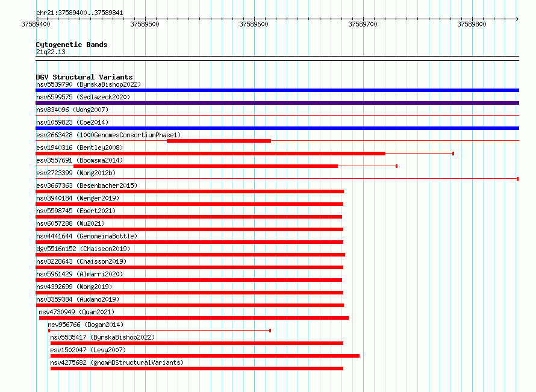Click the nsv5535417 (ByrskaBishop2022) label
This screenshot has height=392, width=536.
[x=102, y=337]
